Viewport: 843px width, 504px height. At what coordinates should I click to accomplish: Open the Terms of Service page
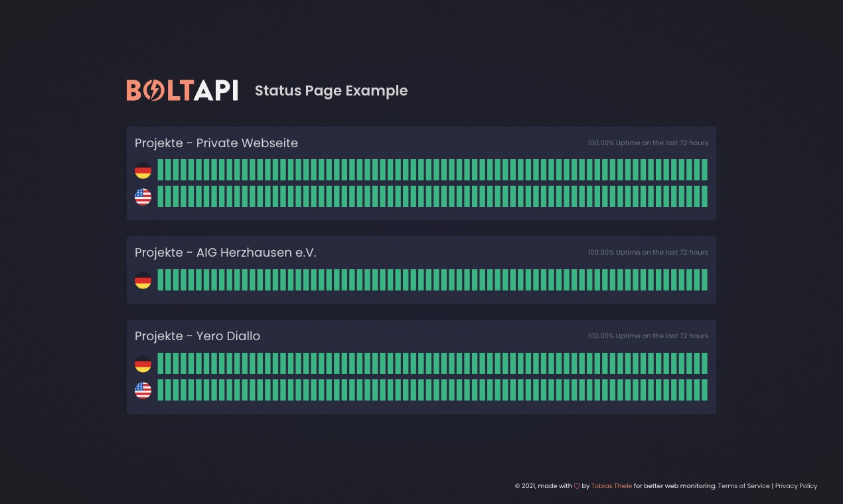[743, 485]
